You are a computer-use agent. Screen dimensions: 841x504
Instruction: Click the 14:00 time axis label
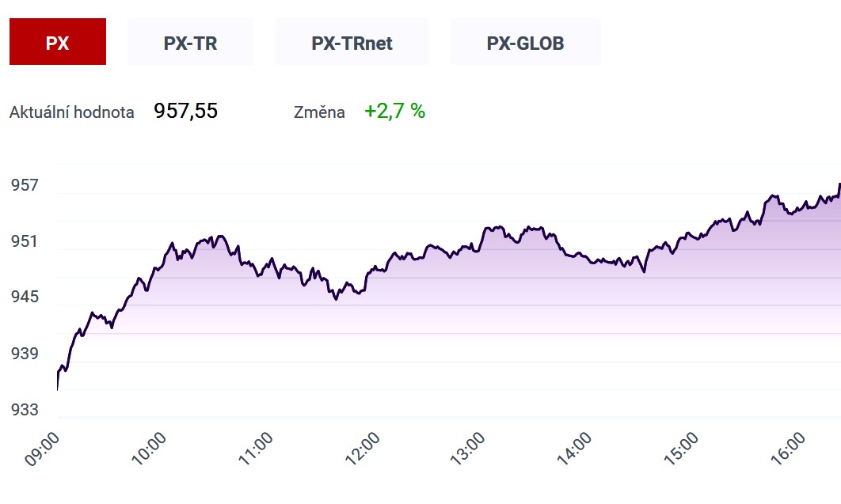[574, 449]
